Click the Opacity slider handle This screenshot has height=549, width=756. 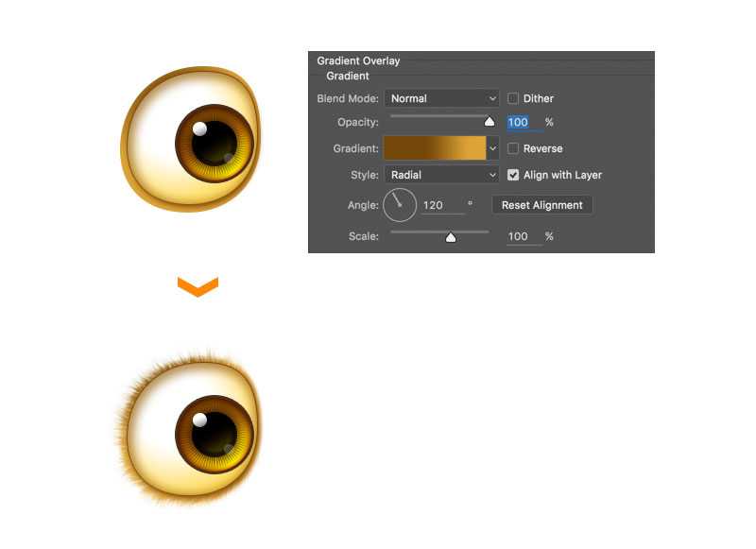(490, 122)
